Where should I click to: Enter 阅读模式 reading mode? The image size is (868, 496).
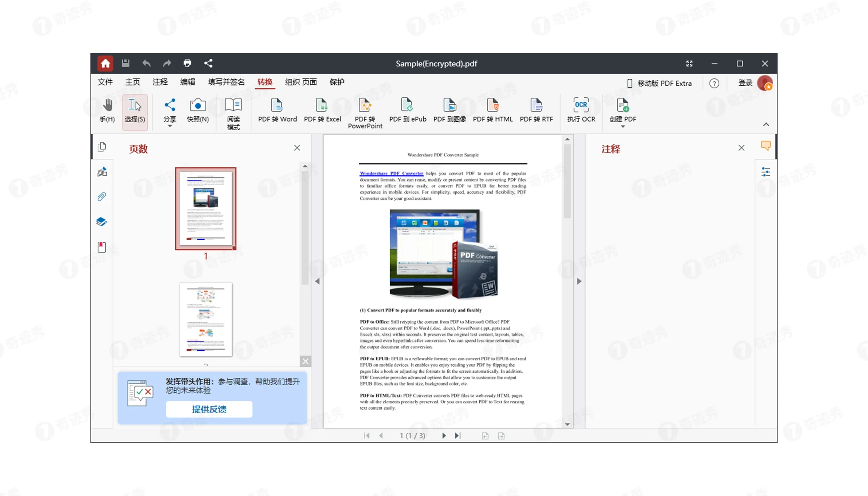coord(233,112)
